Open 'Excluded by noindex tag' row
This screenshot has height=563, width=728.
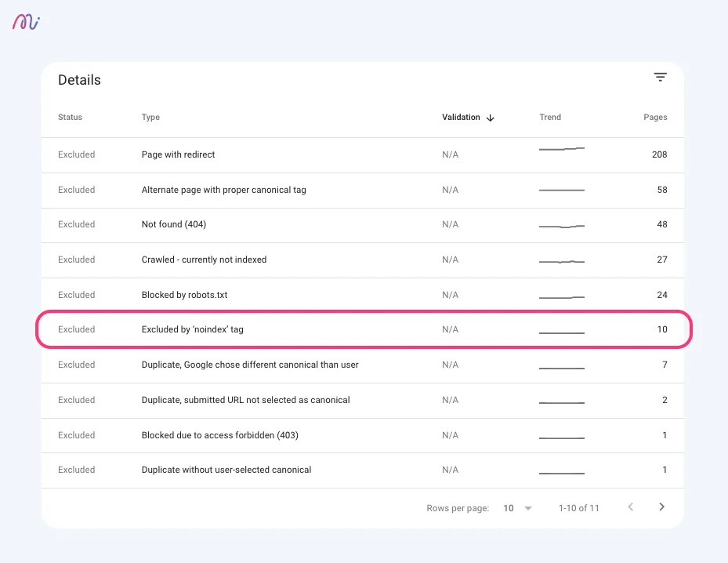(363, 329)
